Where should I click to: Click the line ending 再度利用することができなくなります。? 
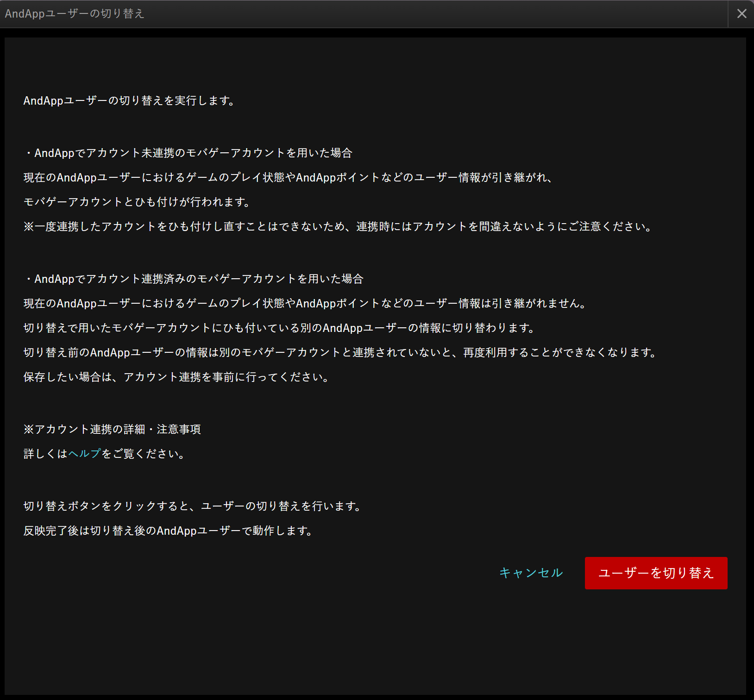341,352
